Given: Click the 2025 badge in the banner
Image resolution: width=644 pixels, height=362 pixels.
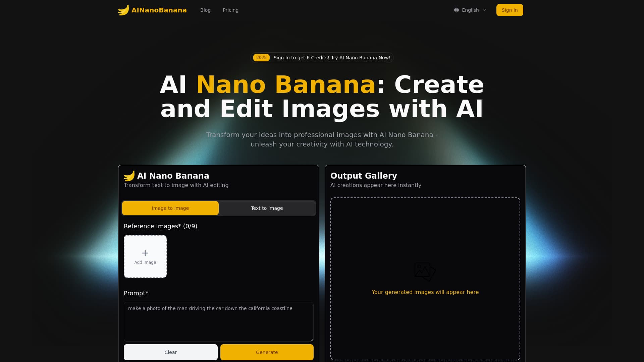Looking at the screenshot, I should 261,57.
